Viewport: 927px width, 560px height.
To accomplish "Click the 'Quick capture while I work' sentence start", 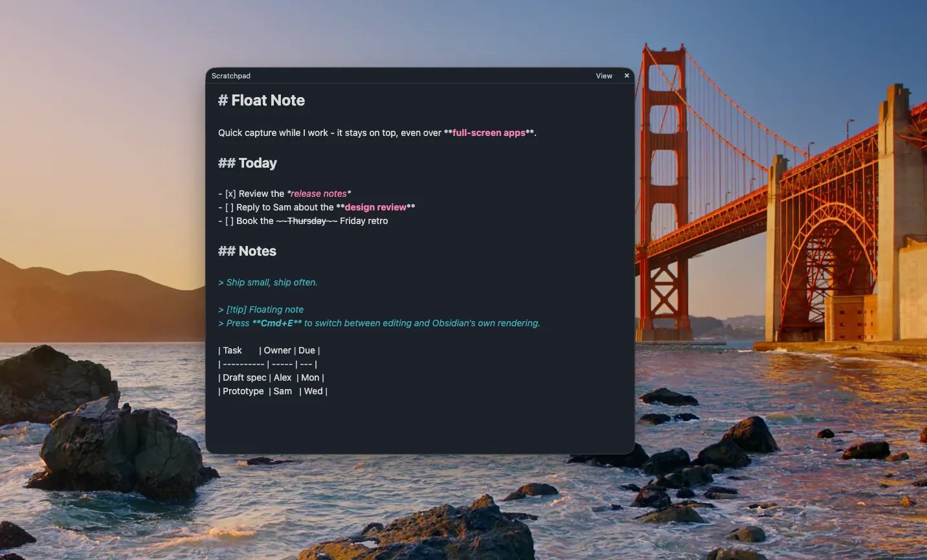I will click(273, 133).
